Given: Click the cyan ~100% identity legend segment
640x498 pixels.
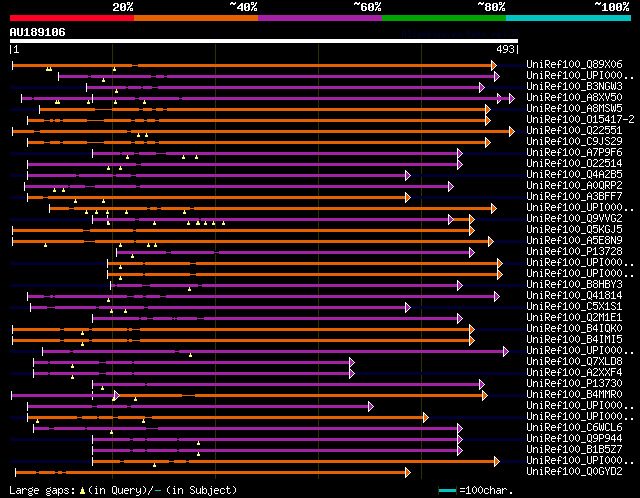Looking at the screenshot, I should coord(569,18).
